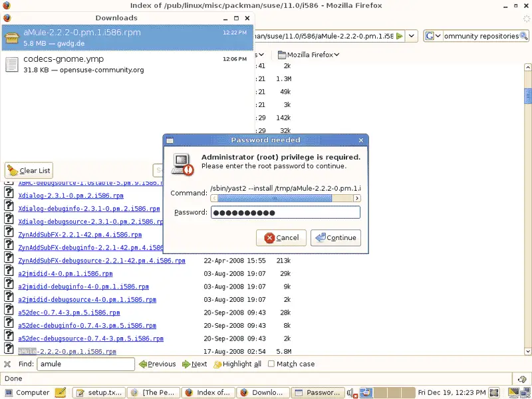Open the Downloads window menu icon
The width and height of the screenshot is (532, 399).
[x=7, y=18]
